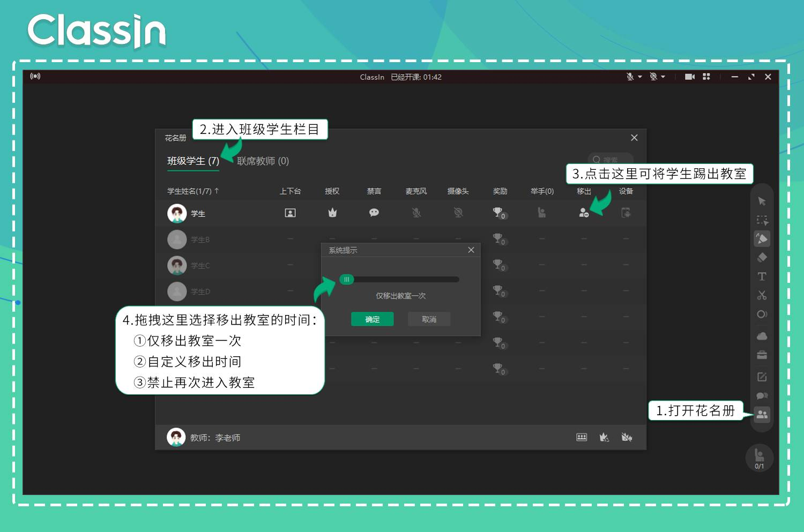Expand the microphone device dropdown arrow

click(x=640, y=77)
